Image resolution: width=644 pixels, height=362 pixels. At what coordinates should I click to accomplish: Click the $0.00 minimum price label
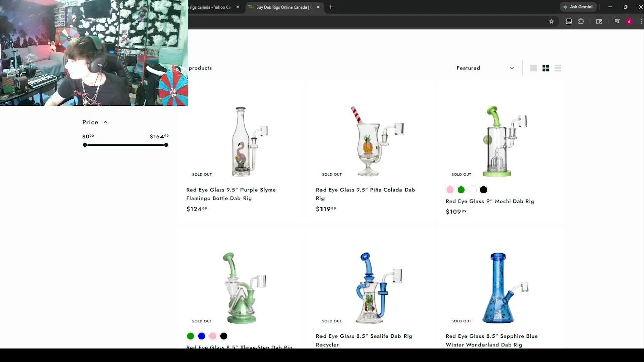(88, 136)
